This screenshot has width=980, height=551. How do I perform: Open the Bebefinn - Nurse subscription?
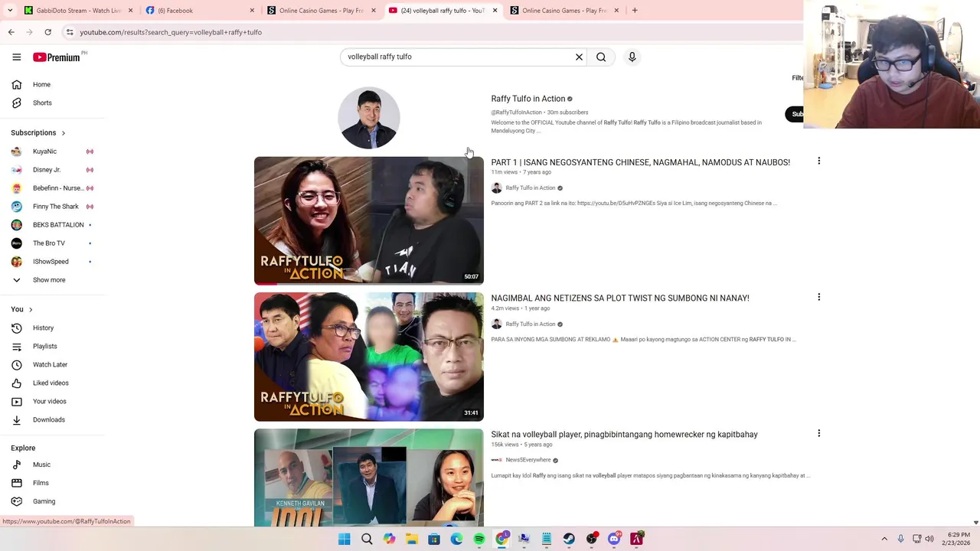point(52,188)
